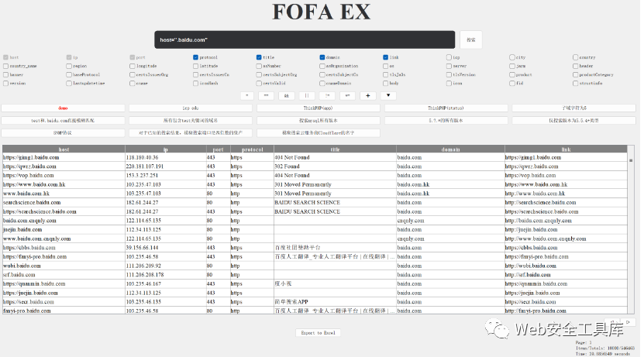Screen dimensions: 644x357
Task: Sort results by host column header
Action: click(x=64, y=149)
